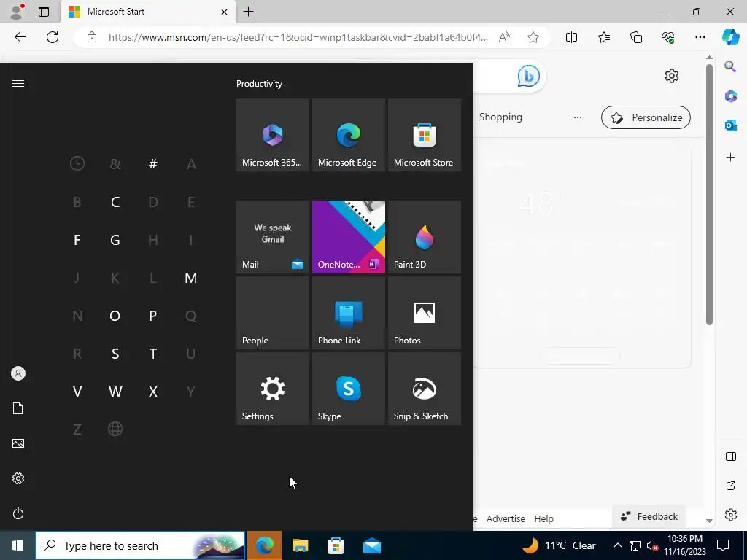Launch the Skype tile
Viewport: 747px width, 560px height.
348,389
